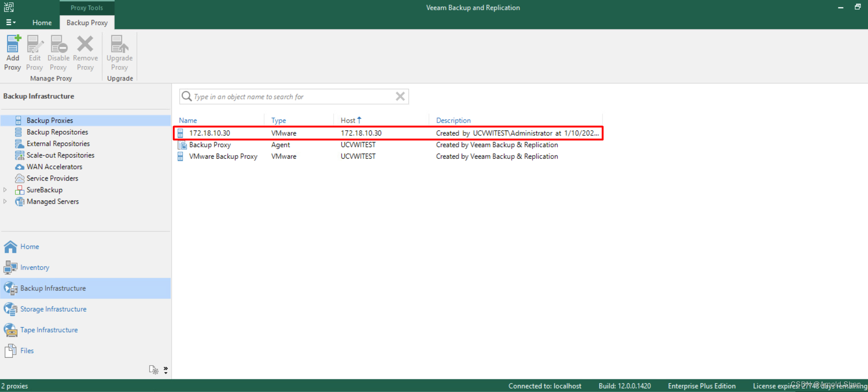
Task: Click the Backup Repositories tree icon
Action: click(x=19, y=132)
